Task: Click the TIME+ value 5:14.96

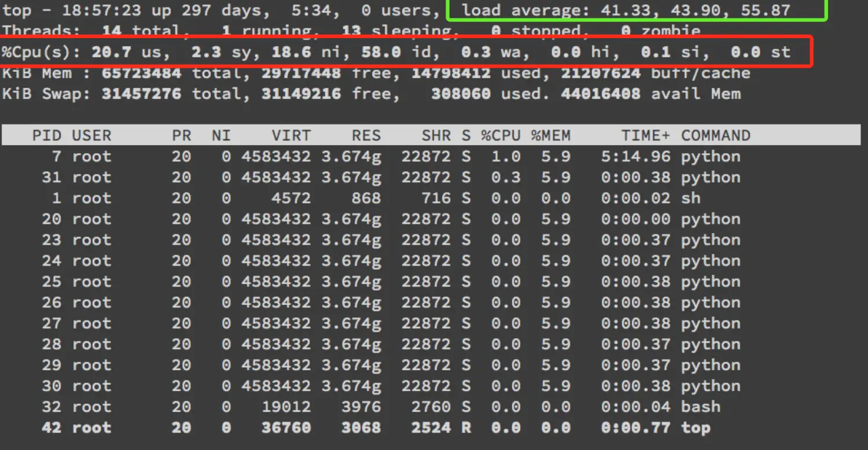Action: [x=636, y=156]
